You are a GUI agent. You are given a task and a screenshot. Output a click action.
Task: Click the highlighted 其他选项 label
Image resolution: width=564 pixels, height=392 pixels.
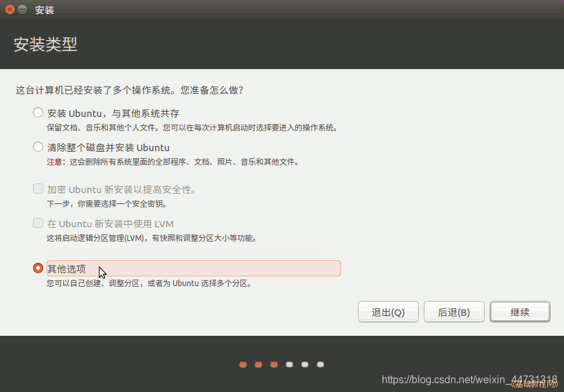[x=194, y=268]
